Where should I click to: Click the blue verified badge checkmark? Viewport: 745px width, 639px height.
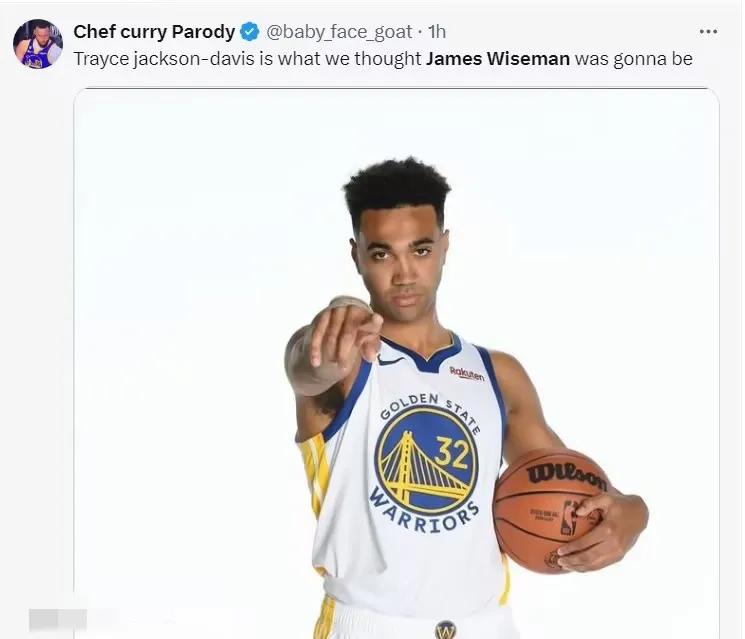click(250, 32)
